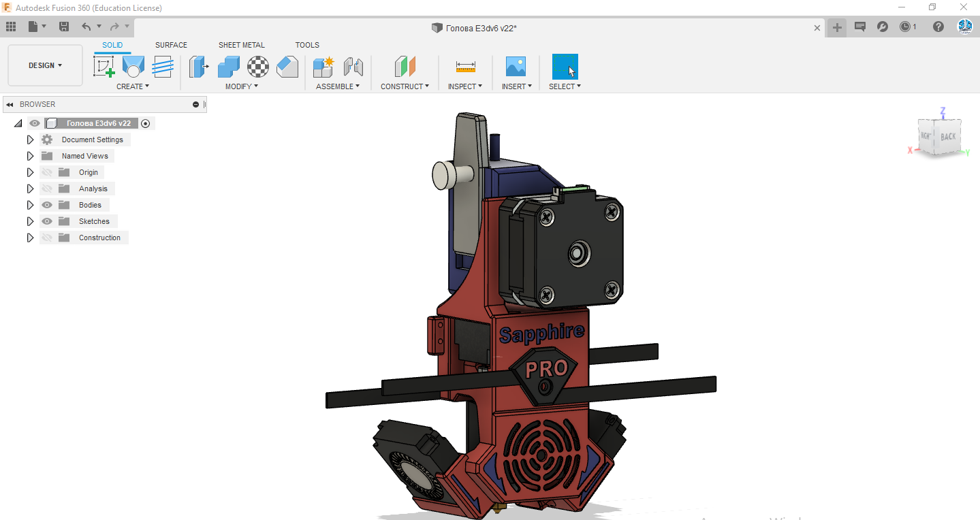Switch to the TOOLS tab
The width and height of the screenshot is (980, 520).
coord(307,45)
